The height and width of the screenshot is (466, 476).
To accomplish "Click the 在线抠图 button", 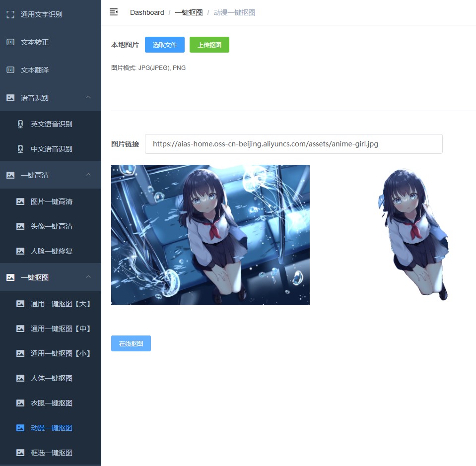I will [131, 343].
